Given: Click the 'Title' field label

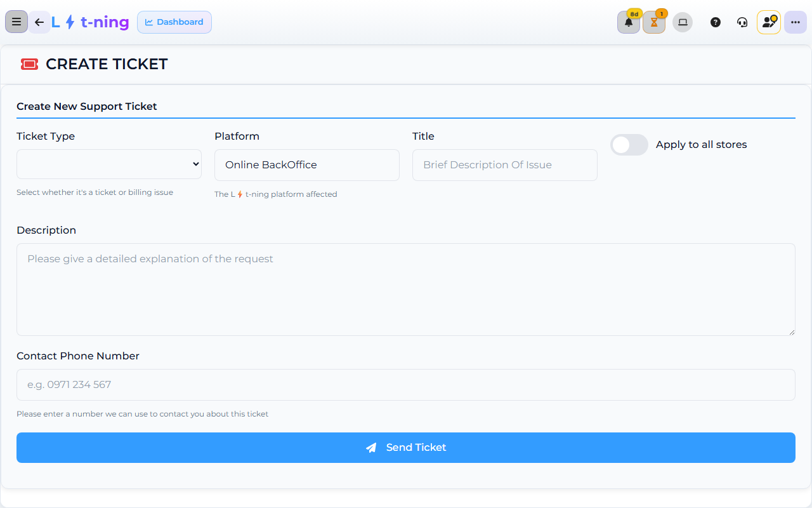Looking at the screenshot, I should pyautogui.click(x=423, y=137).
